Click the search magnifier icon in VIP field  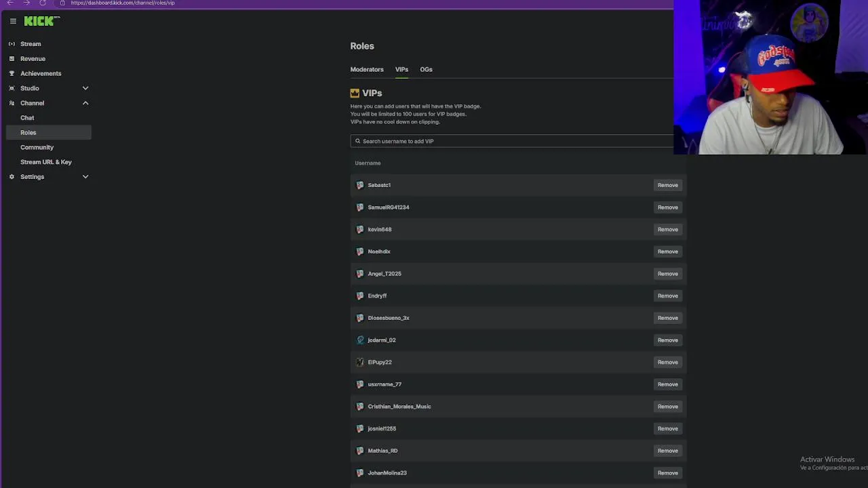point(357,141)
